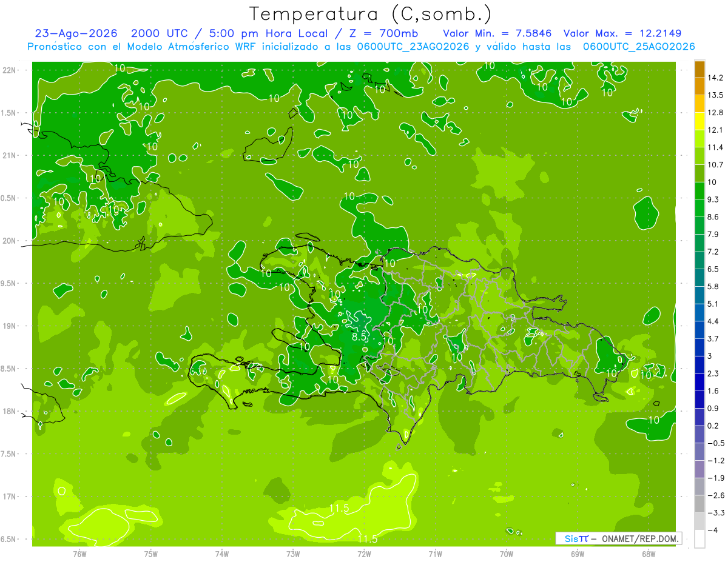
Task: Pick the yellow legend swatch between 12.8 and 12.1
Action: (699, 121)
